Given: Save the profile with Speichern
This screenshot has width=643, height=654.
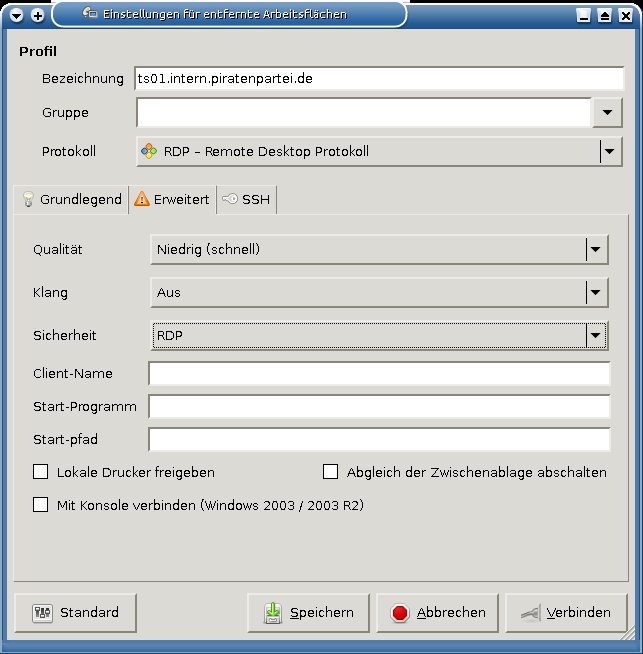Looking at the screenshot, I should click(309, 613).
